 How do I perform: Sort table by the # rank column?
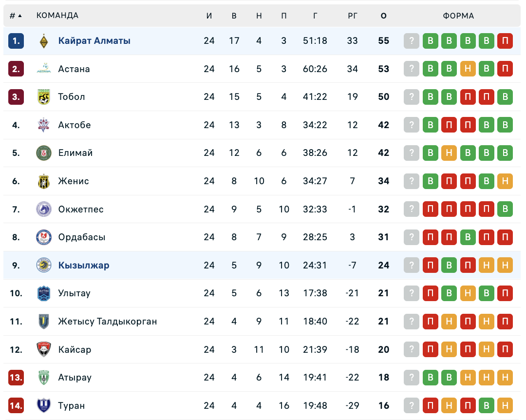16,16
